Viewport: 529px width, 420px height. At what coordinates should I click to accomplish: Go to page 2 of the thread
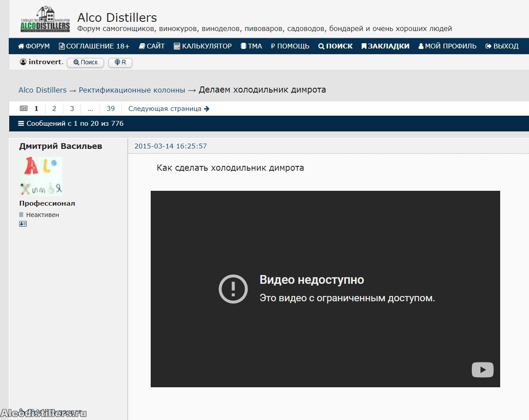(54, 109)
